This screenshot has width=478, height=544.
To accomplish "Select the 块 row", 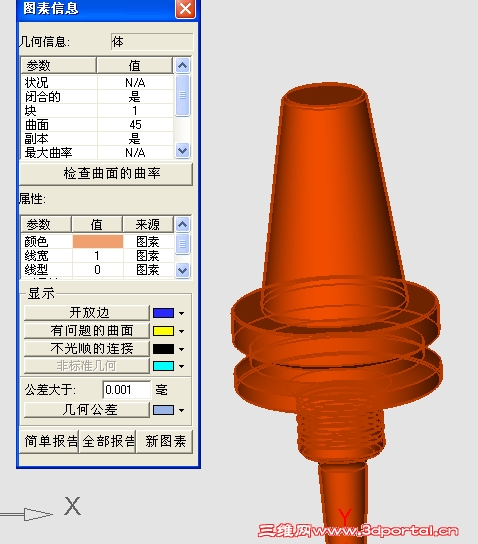I will [x=97, y=111].
